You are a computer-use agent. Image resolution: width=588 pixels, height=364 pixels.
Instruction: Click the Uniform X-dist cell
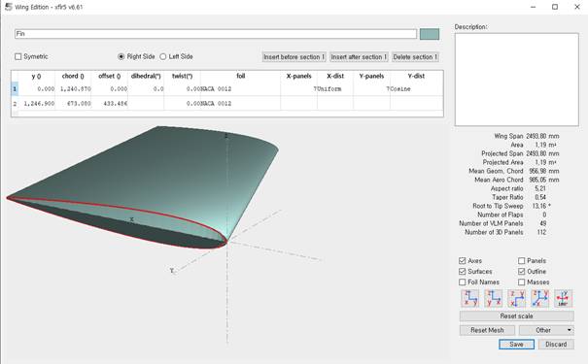coord(335,89)
